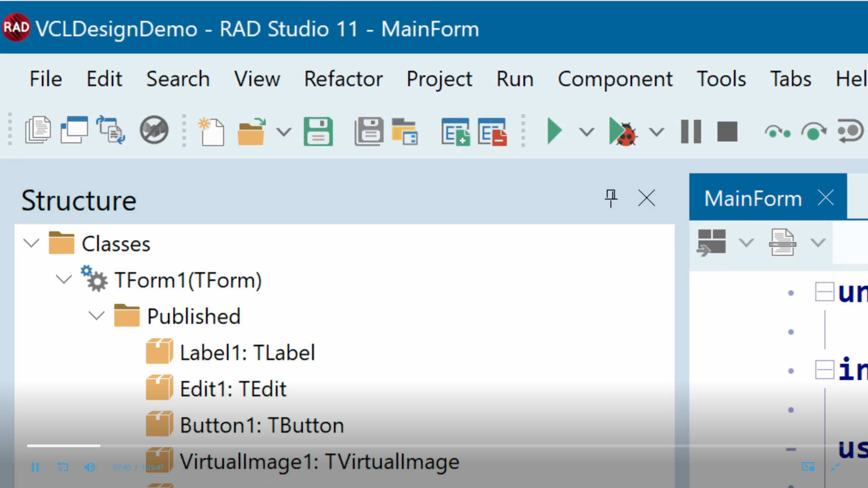Pin the Structure panel
Image resolution: width=868 pixels, height=488 pixels.
coord(611,198)
